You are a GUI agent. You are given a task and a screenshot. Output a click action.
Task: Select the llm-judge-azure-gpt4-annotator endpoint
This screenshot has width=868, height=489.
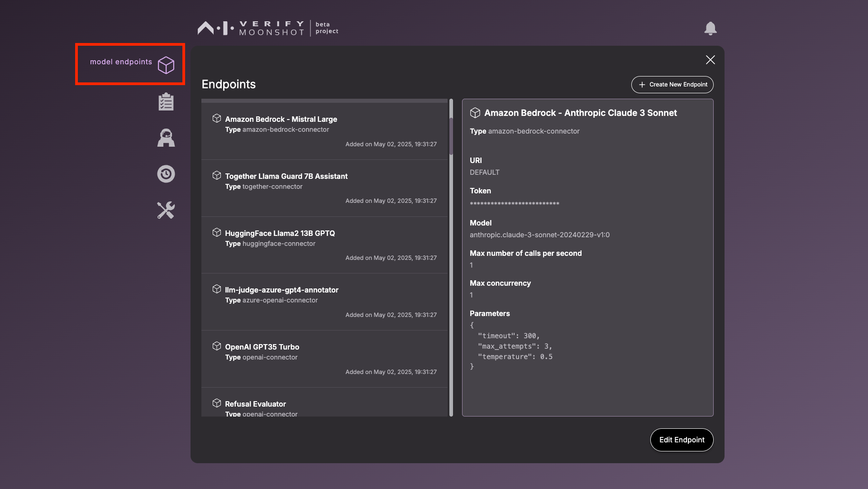[x=324, y=302]
